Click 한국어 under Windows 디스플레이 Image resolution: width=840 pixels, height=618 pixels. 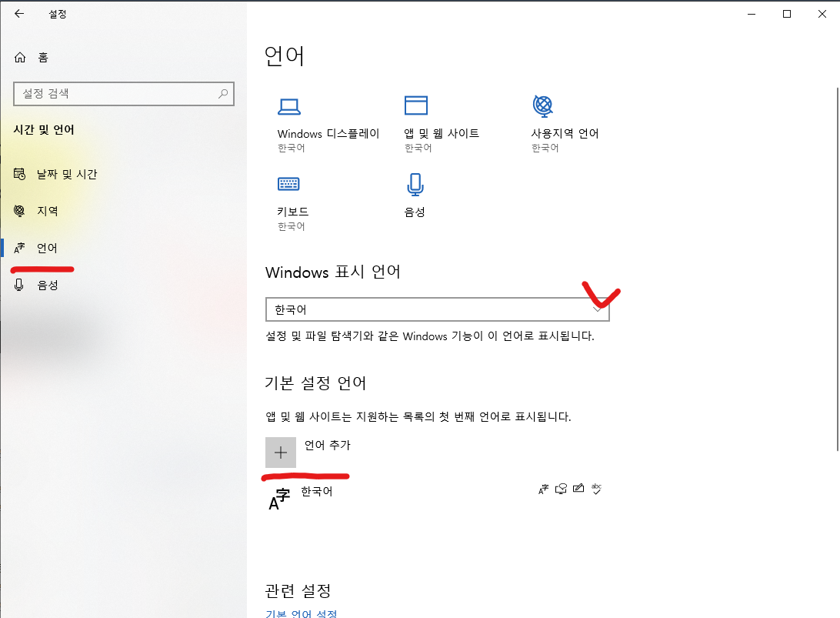click(291, 148)
